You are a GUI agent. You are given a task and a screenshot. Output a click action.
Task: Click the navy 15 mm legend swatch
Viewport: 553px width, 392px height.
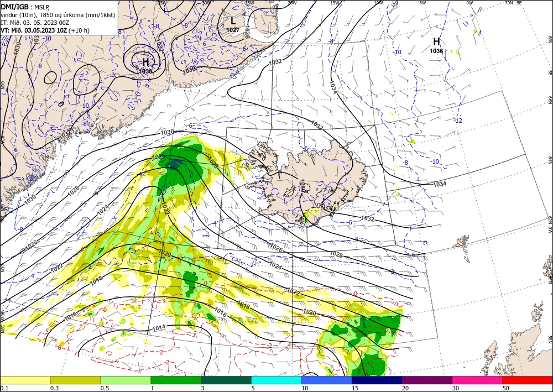377,380
